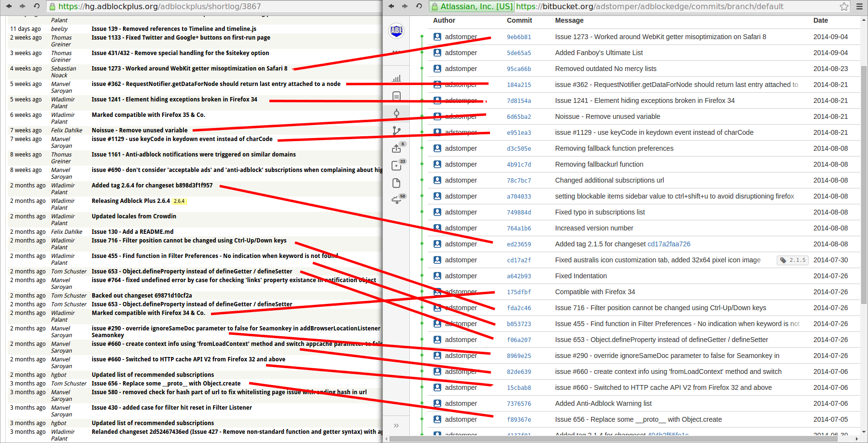Click adstomper avatar on the a704033 row
The height and width of the screenshot is (443, 868).
(437, 196)
